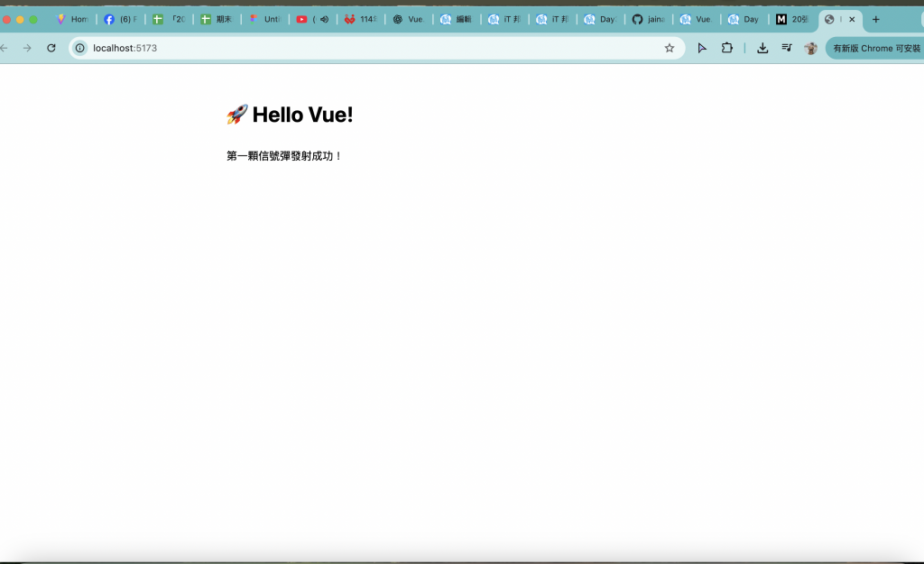Show Chrome downloads

762,48
